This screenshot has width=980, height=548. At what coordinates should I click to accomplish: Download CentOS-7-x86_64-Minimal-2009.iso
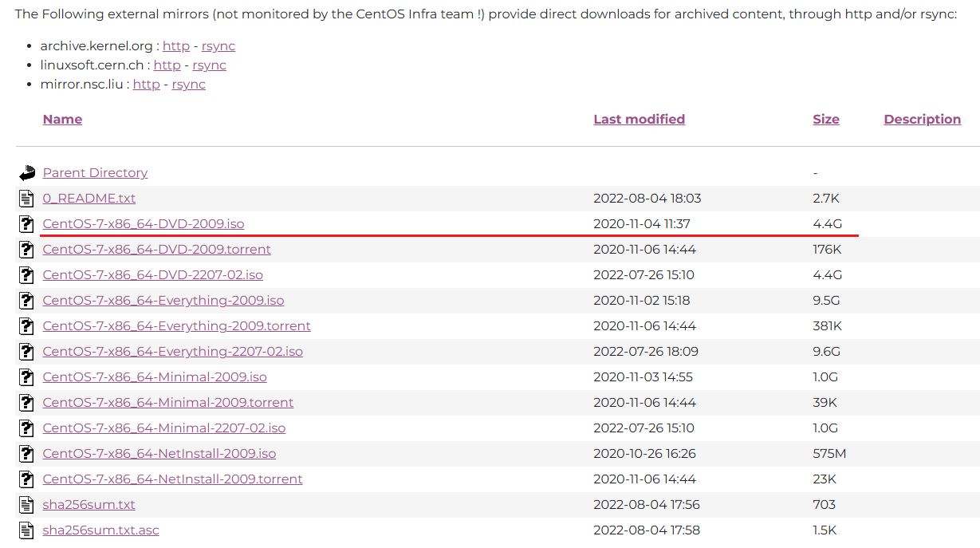tap(155, 377)
